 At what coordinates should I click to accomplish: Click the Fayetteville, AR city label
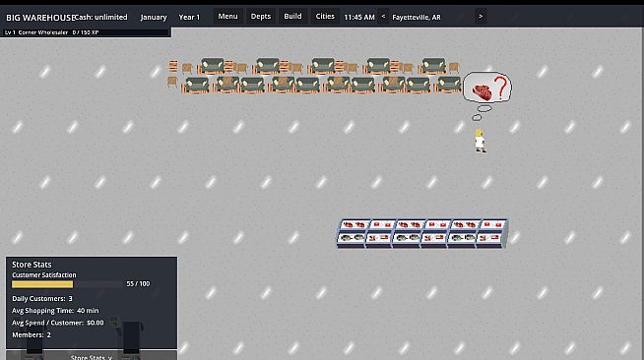point(417,18)
